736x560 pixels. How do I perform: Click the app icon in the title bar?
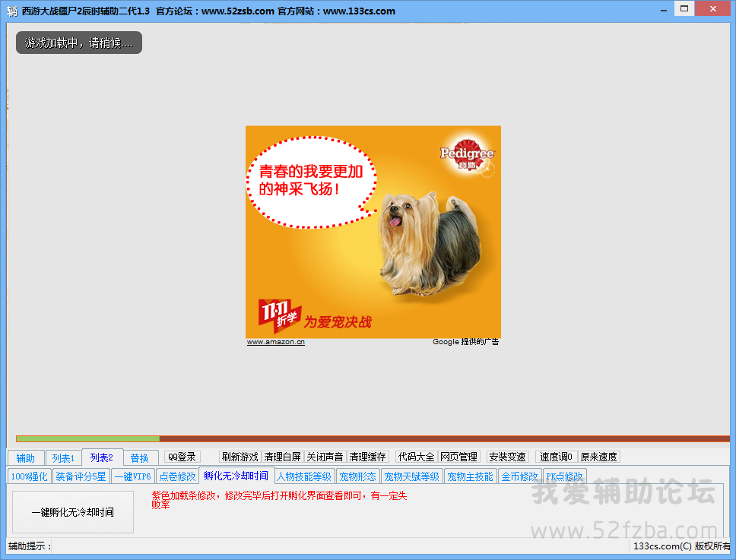click(x=12, y=11)
